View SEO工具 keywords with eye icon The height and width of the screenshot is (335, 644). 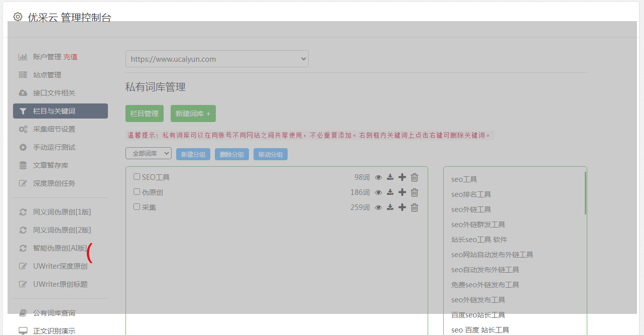[378, 177]
